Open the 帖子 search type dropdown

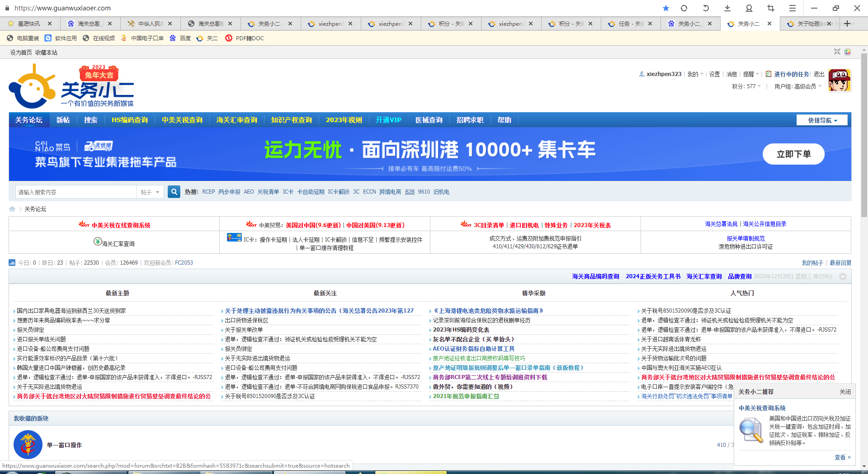point(150,192)
